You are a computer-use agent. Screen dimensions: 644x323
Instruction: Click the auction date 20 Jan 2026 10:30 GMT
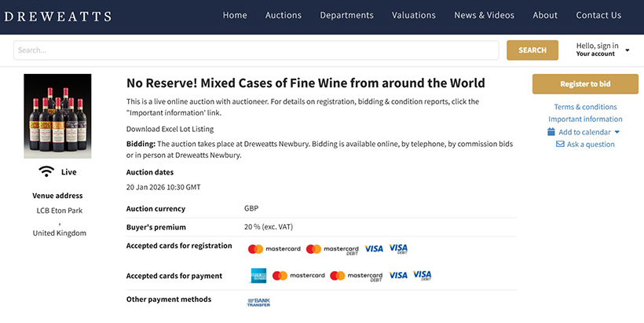point(163,187)
